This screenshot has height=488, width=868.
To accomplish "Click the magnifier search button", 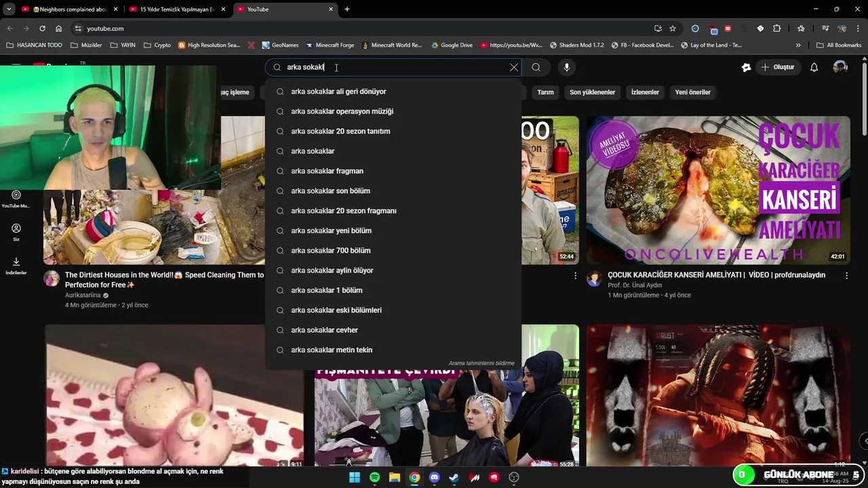I will tap(536, 67).
